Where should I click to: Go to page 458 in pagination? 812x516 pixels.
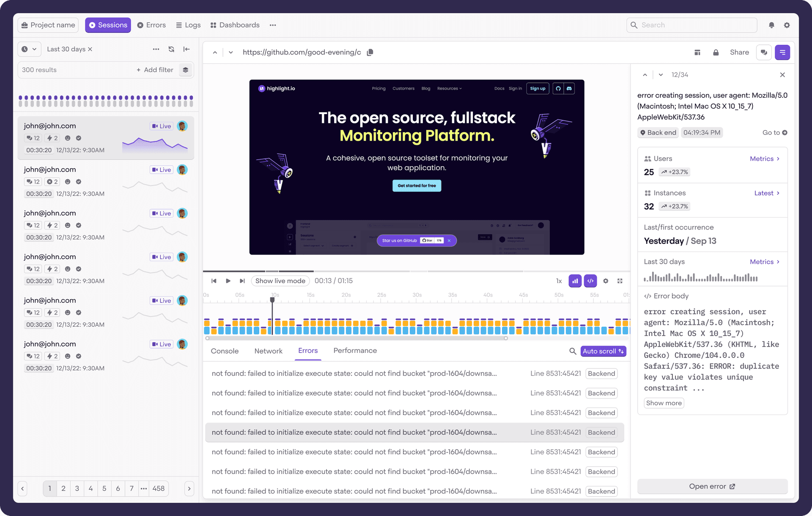[x=159, y=489]
